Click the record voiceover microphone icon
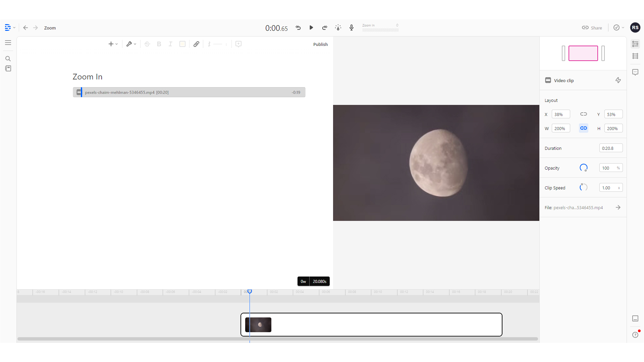 click(x=351, y=27)
